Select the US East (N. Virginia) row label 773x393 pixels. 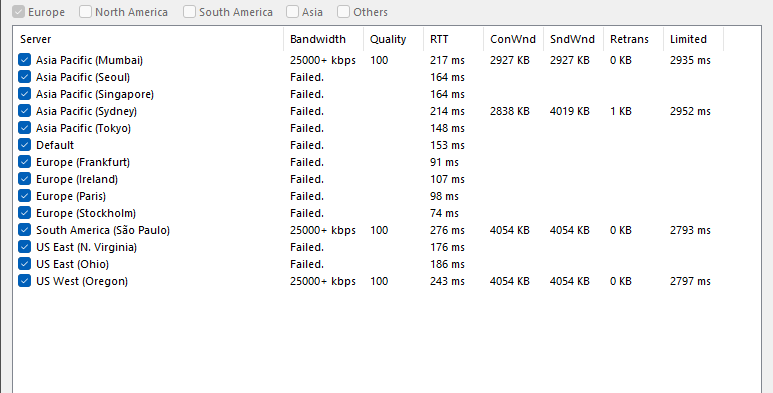pos(86,248)
